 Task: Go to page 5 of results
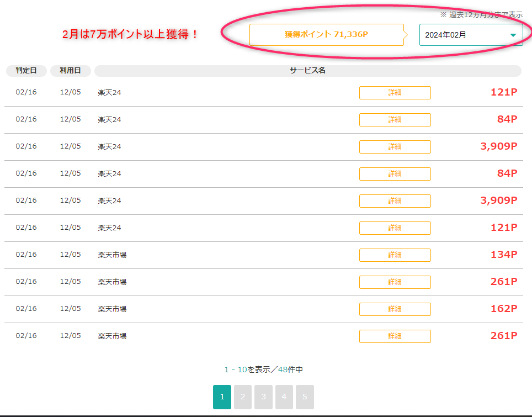(x=305, y=397)
